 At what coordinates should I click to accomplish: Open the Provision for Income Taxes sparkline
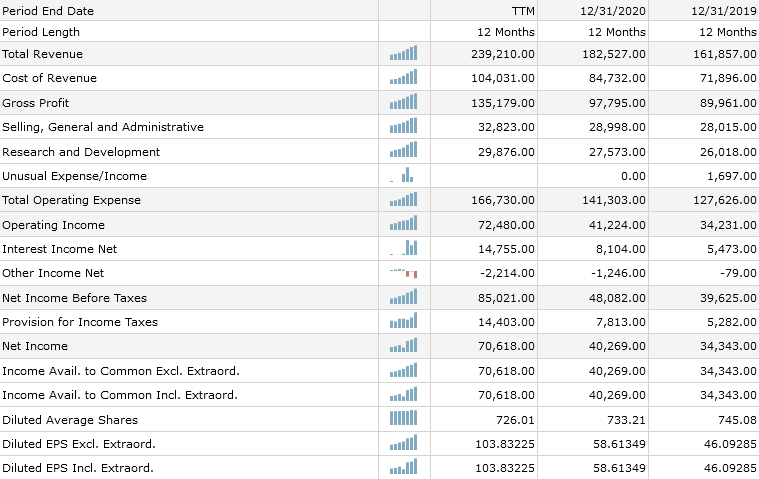[404, 322]
